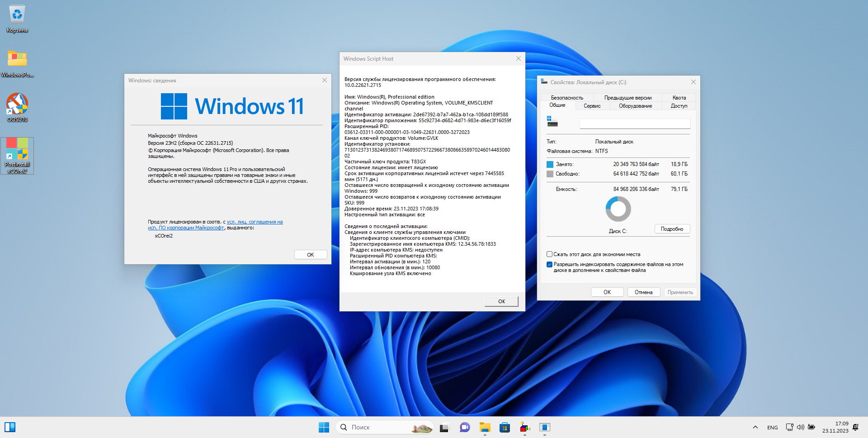Open ENG language switcher in tray
Viewport: 868px width, 438px height.
[772, 427]
